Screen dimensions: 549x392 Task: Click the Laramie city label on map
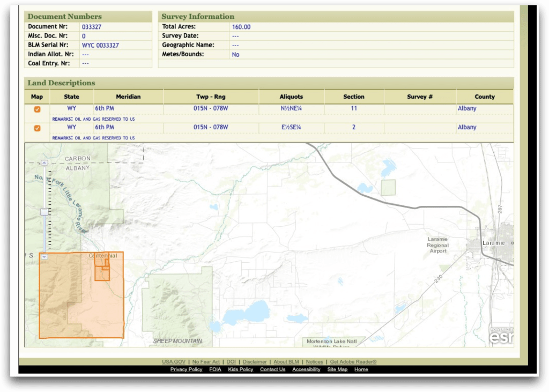click(493, 243)
